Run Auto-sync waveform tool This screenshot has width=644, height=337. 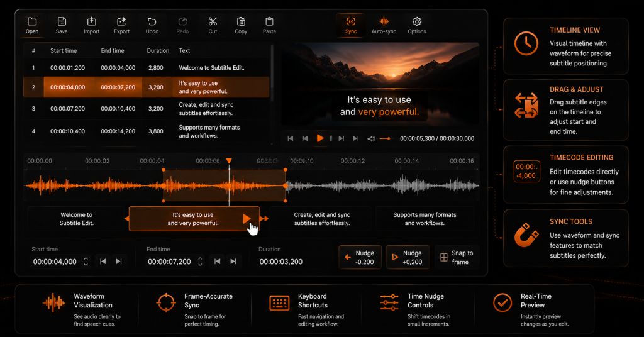(384, 25)
